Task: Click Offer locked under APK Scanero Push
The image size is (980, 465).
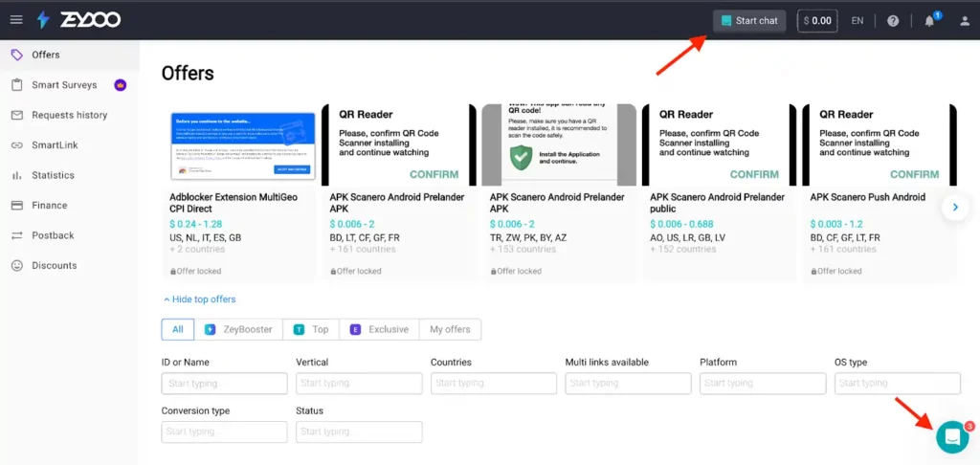Action: click(839, 272)
